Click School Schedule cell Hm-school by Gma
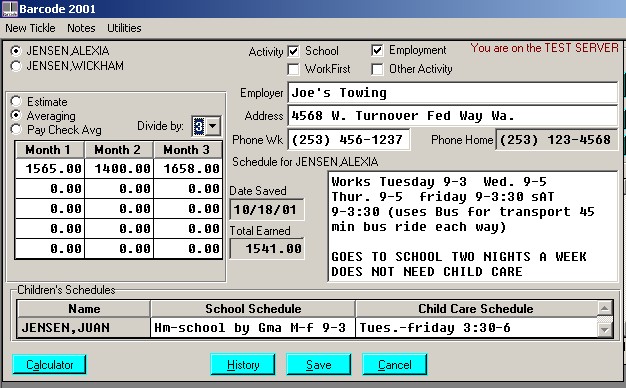 click(x=253, y=328)
